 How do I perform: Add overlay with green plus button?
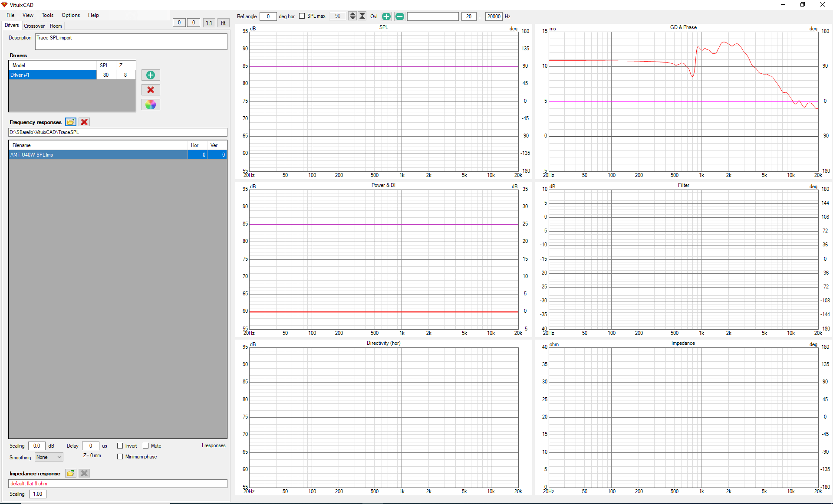(386, 16)
